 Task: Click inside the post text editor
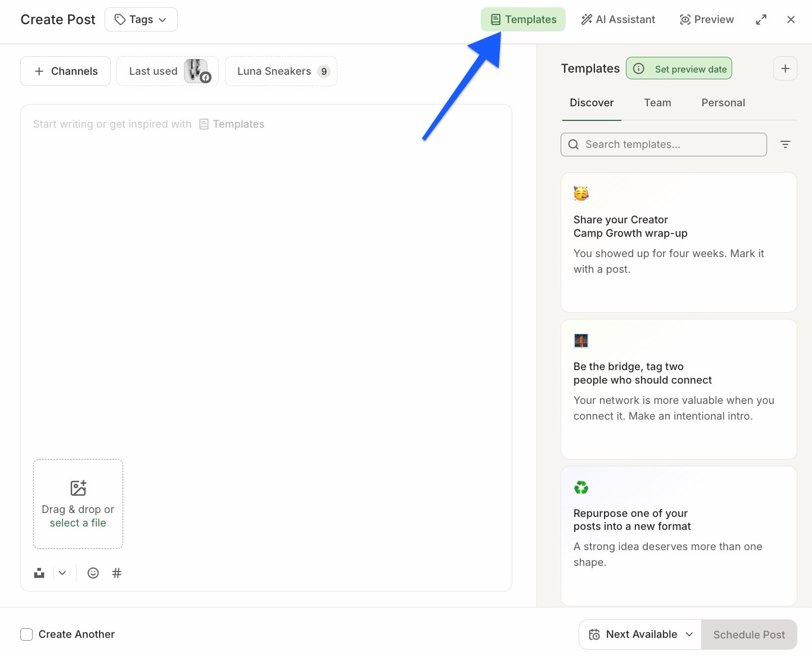pyautogui.click(x=266, y=281)
